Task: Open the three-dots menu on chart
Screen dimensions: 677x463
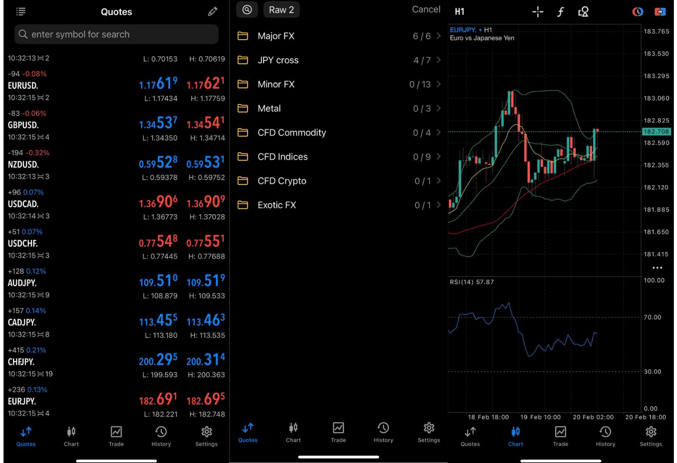Action: 657,268
